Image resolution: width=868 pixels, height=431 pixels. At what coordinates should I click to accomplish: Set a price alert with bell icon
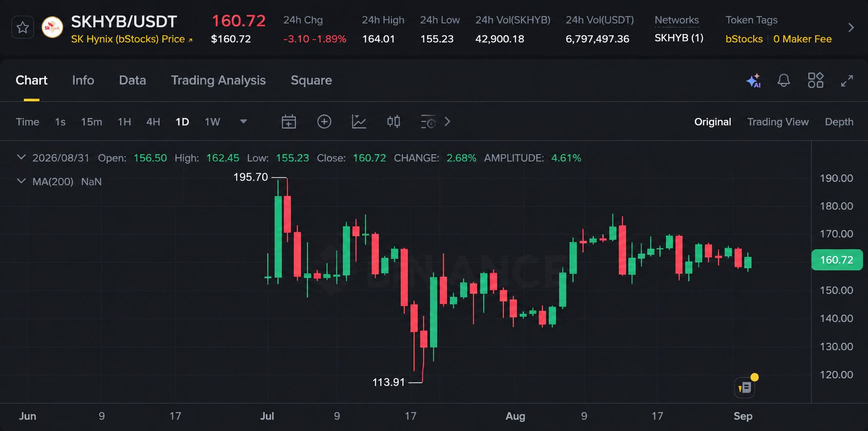[784, 80]
